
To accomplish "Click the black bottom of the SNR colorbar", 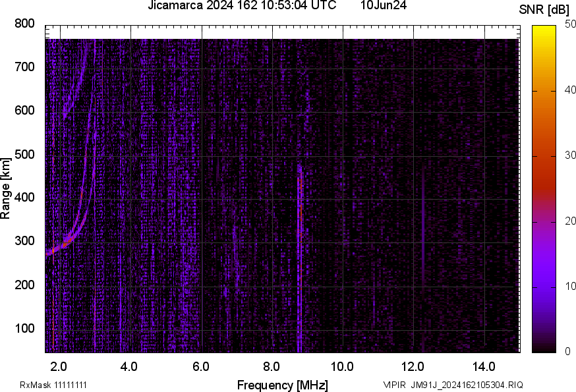I will pyautogui.click(x=544, y=349).
